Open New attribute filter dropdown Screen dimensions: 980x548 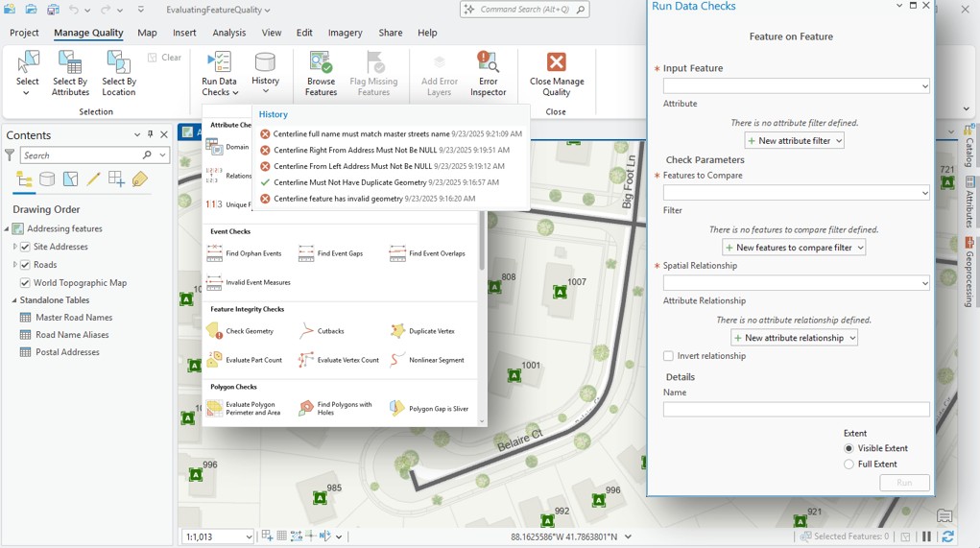(x=795, y=140)
